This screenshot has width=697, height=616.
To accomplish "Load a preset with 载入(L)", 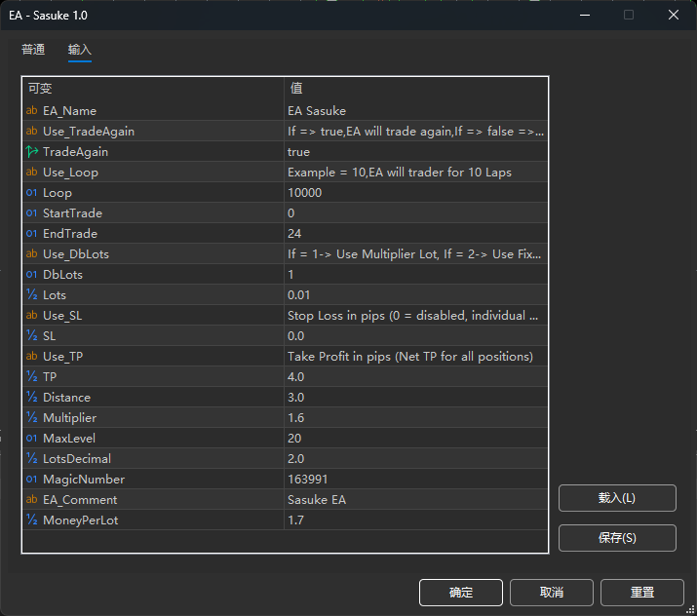I will point(616,498).
